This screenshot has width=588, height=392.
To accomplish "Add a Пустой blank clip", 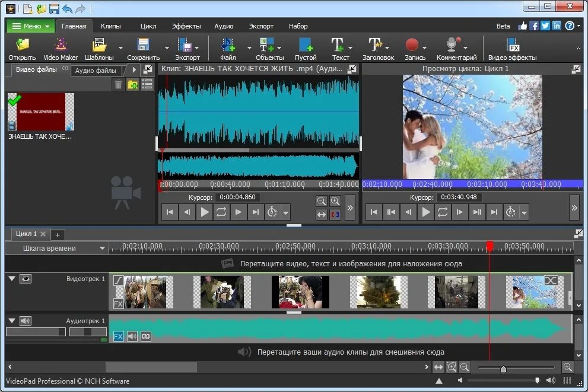I will tap(305, 49).
